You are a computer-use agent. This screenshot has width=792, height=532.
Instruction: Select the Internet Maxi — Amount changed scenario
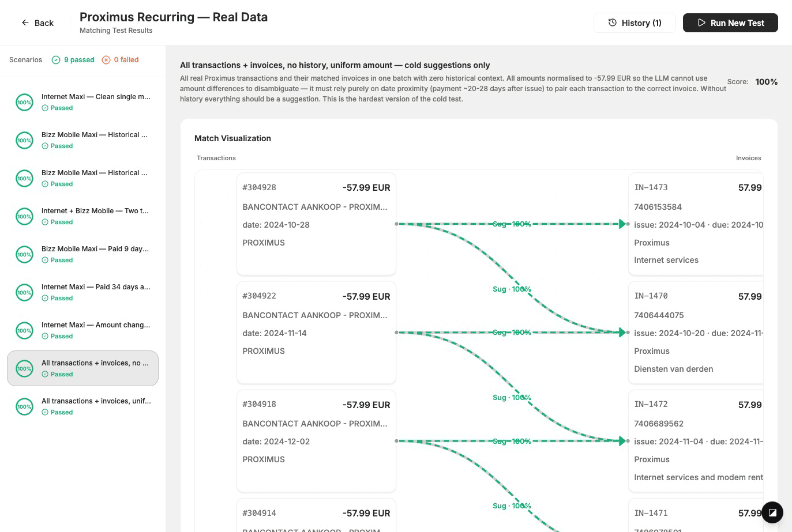[x=83, y=330]
